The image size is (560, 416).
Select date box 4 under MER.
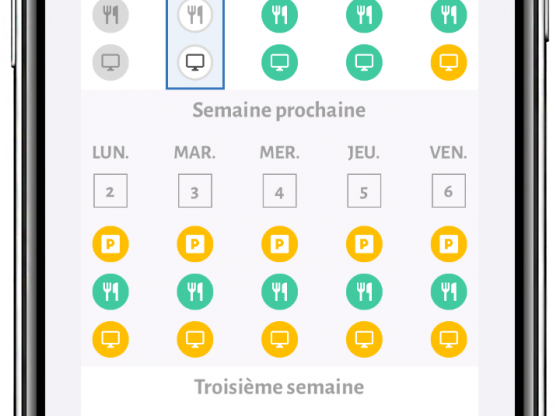point(280,191)
